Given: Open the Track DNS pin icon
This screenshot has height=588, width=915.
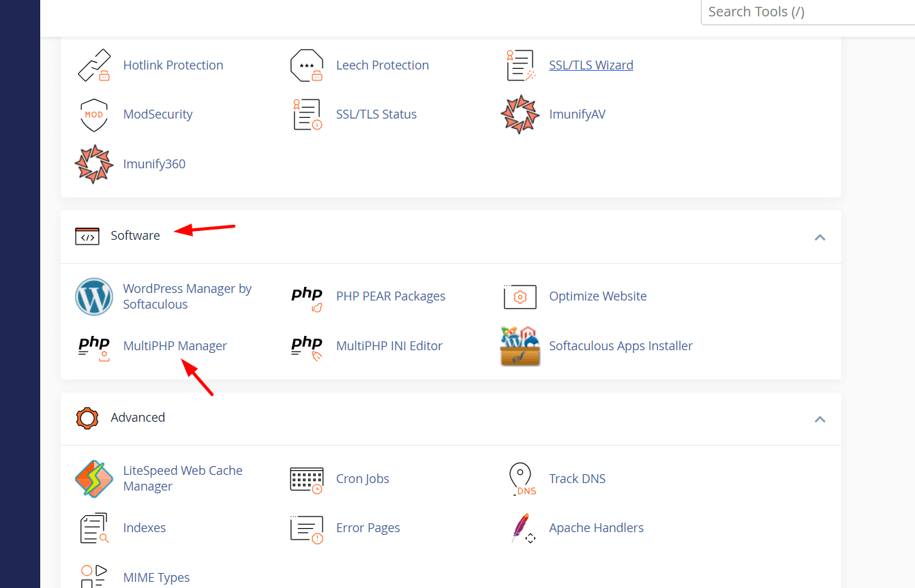Looking at the screenshot, I should [522, 480].
